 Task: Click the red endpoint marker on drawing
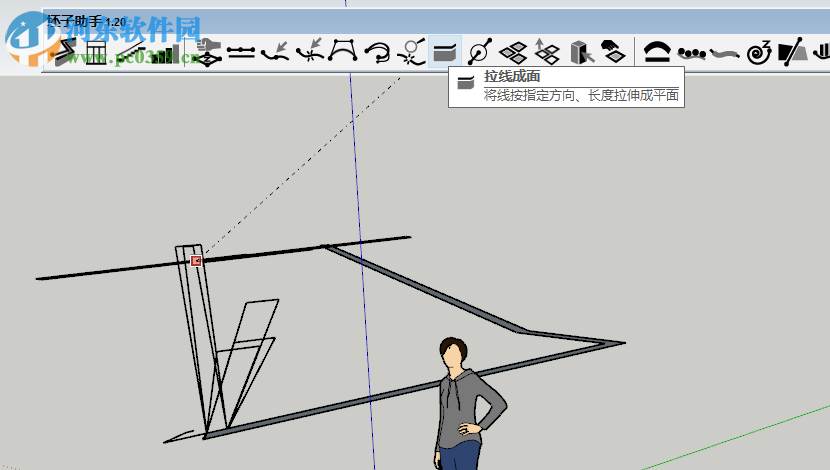[x=196, y=260]
